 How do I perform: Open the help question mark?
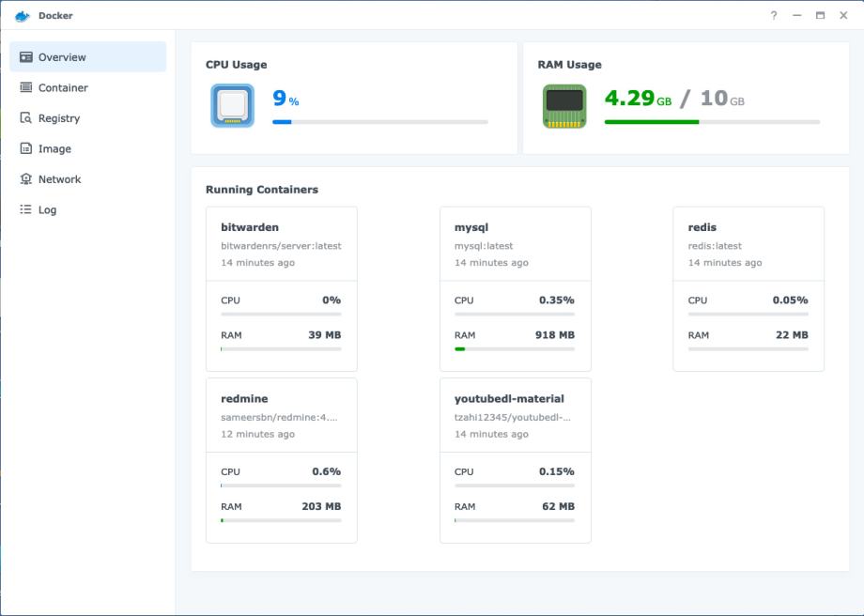point(774,15)
